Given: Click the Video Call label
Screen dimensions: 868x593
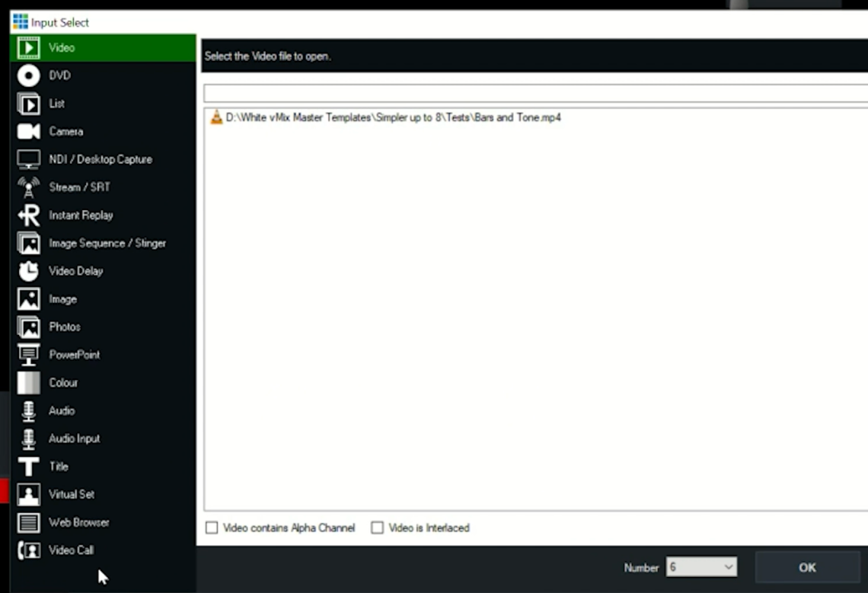Looking at the screenshot, I should [71, 550].
